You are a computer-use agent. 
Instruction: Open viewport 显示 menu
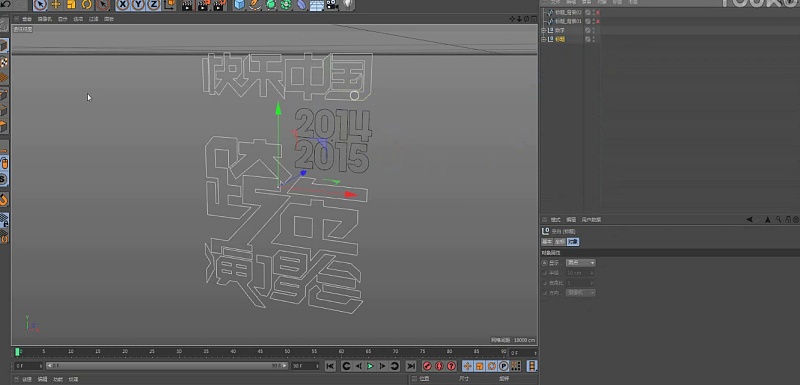click(x=63, y=19)
